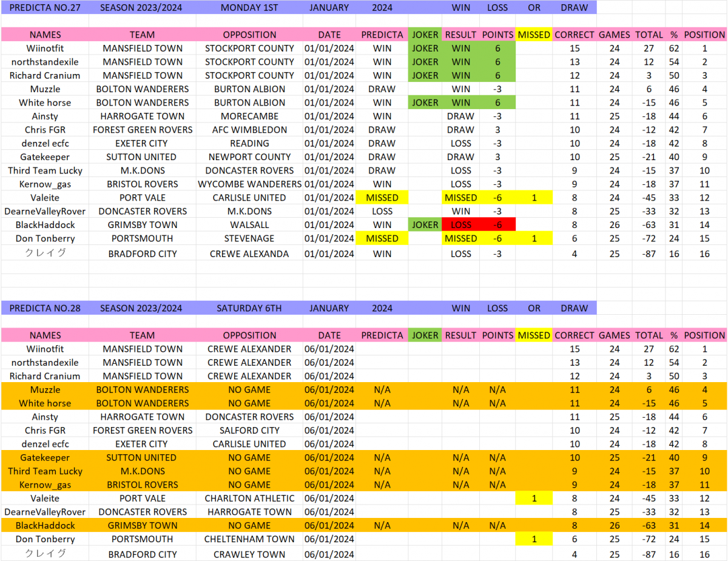Click 'MONDAY 1ST' header cell
728x561 pixels.
coord(249,7)
